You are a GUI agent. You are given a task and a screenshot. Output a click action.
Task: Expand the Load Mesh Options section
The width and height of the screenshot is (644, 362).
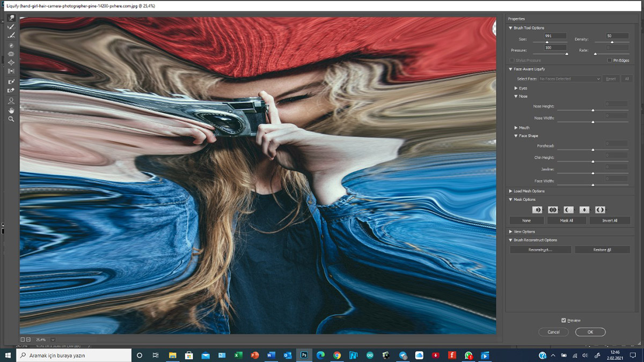tap(510, 191)
